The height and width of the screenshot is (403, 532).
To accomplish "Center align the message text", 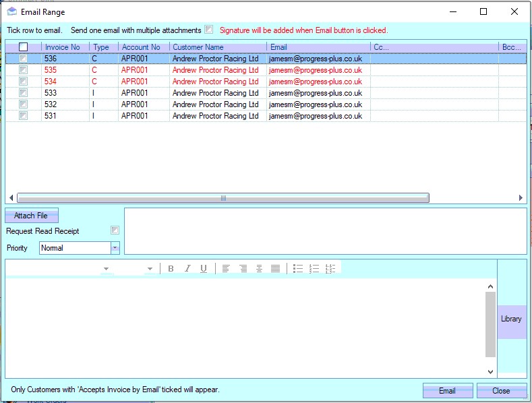I will (259, 268).
